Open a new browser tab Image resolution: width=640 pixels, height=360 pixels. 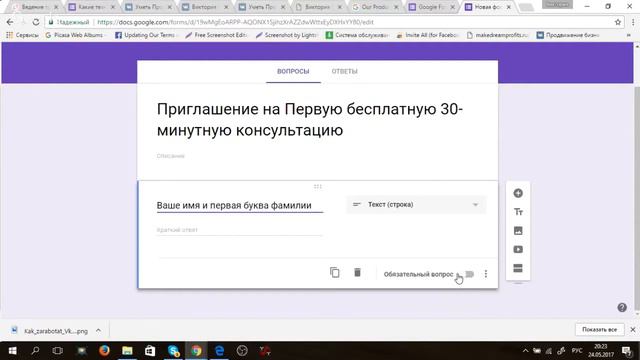point(526,7)
